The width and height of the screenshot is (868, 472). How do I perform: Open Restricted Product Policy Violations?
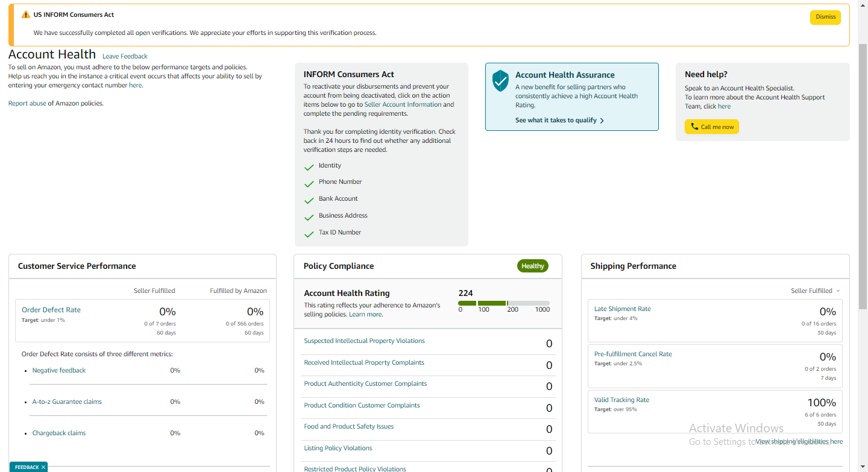(355, 468)
